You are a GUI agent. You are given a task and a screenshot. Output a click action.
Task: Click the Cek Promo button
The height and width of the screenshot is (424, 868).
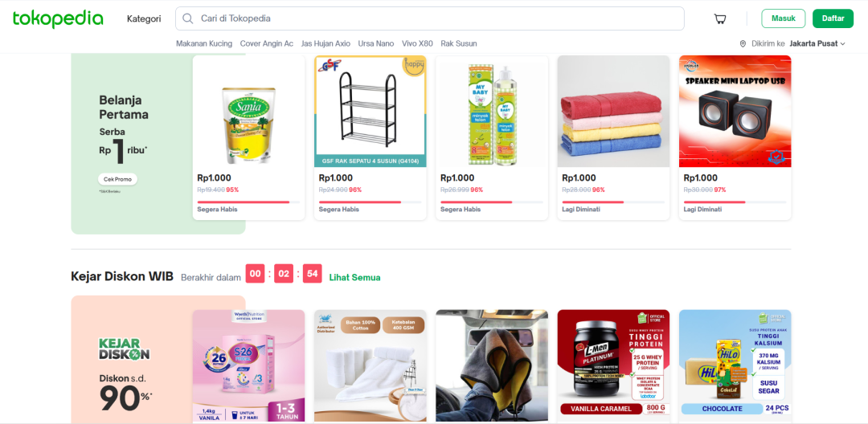(x=117, y=179)
